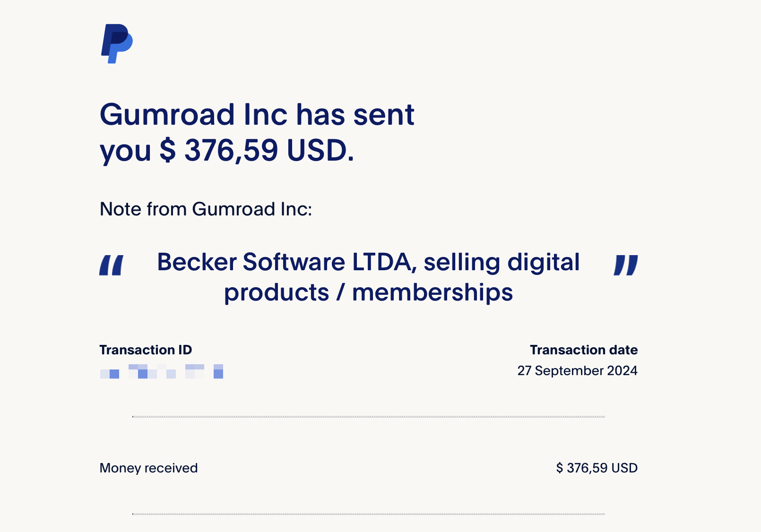Click the closing quotation mark icon
761x532 pixels.
[625, 265]
